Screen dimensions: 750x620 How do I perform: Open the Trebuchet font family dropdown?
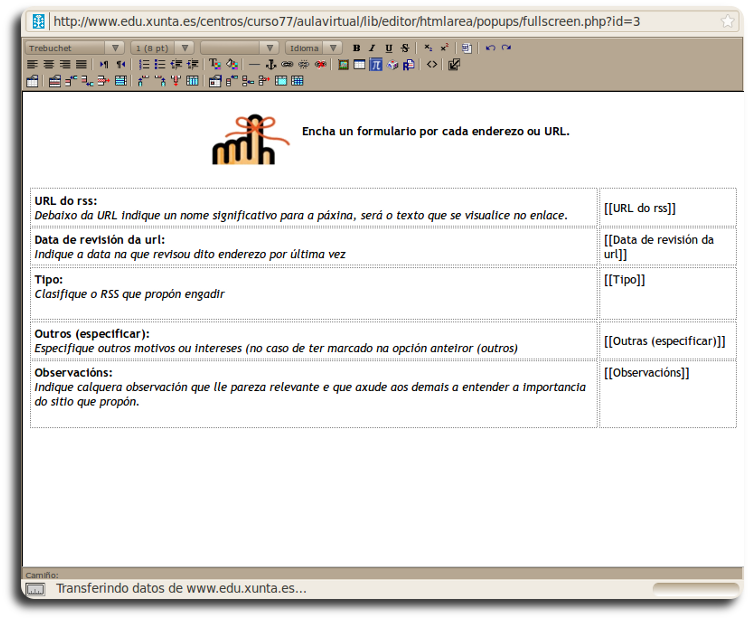(74, 48)
